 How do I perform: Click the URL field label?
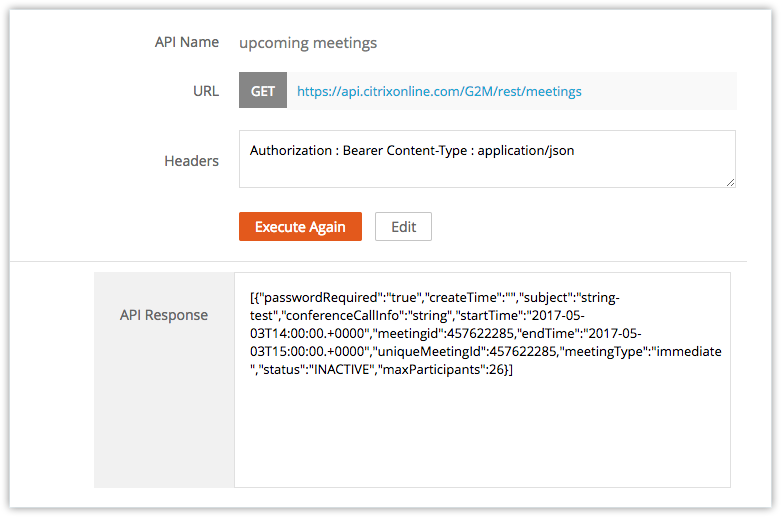[x=206, y=91]
